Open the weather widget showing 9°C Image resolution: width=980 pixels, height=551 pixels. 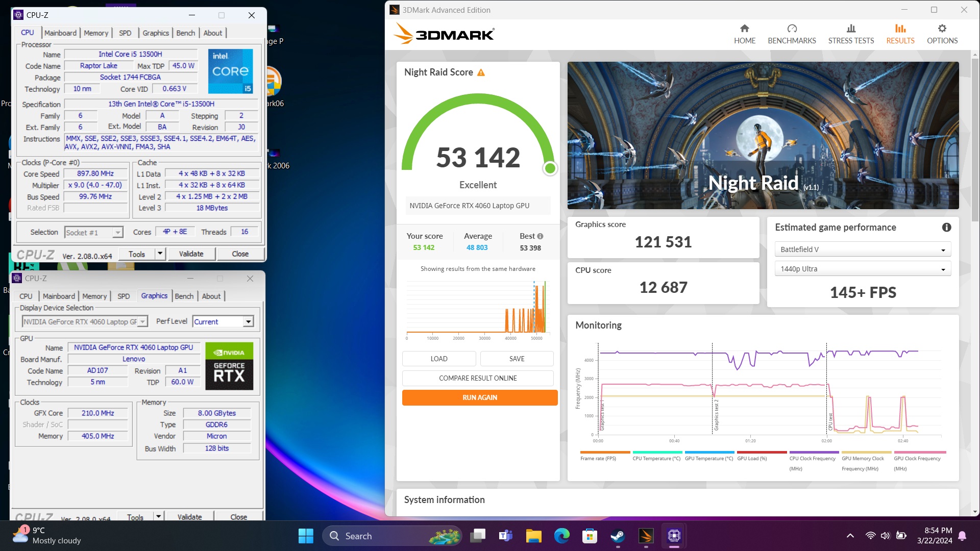[47, 536]
